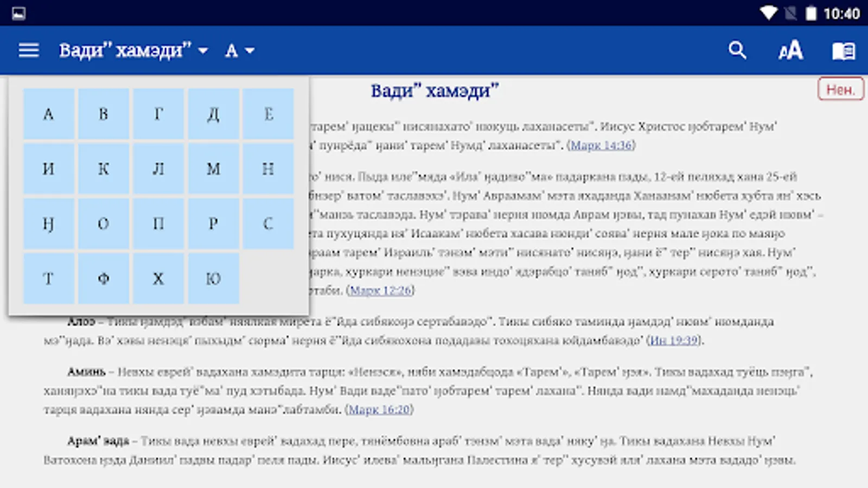Select letter О in the grid
868x488 pixels.
click(x=104, y=224)
